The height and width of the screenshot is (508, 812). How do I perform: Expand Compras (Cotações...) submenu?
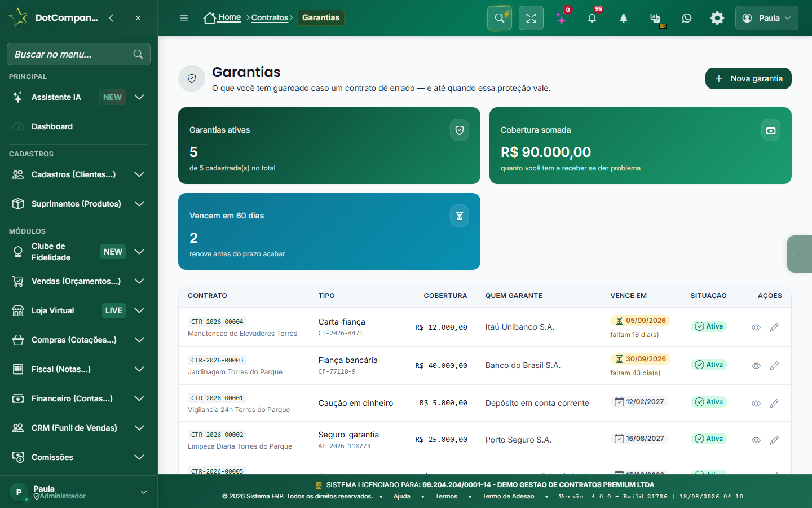click(78, 340)
